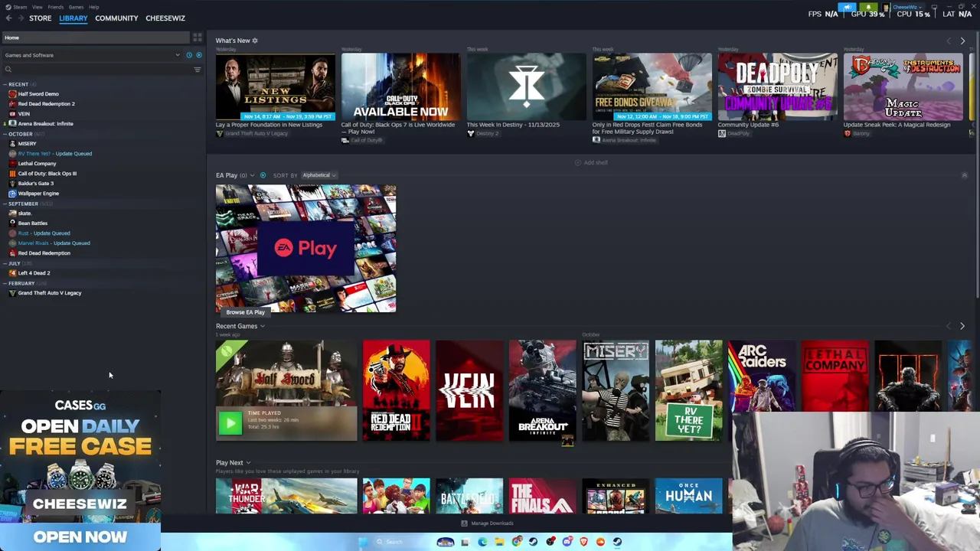
Task: Select Baldur's Gate 3 in sidebar
Action: pyautogui.click(x=35, y=183)
